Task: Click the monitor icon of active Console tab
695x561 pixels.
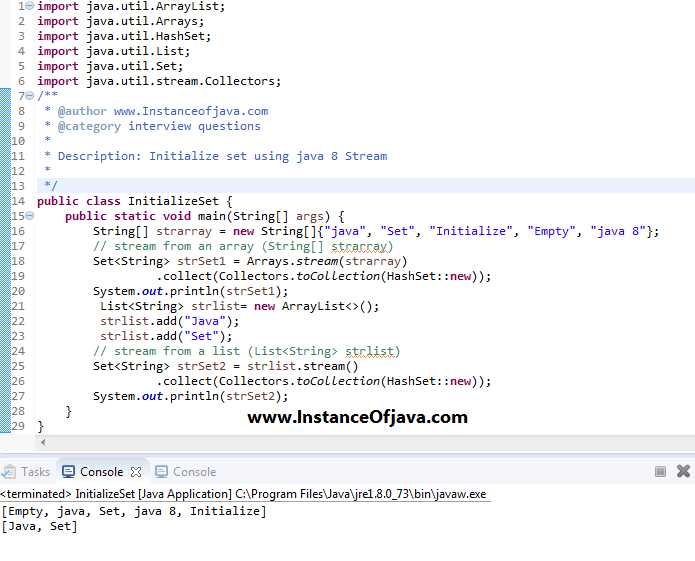Action: 68,471
